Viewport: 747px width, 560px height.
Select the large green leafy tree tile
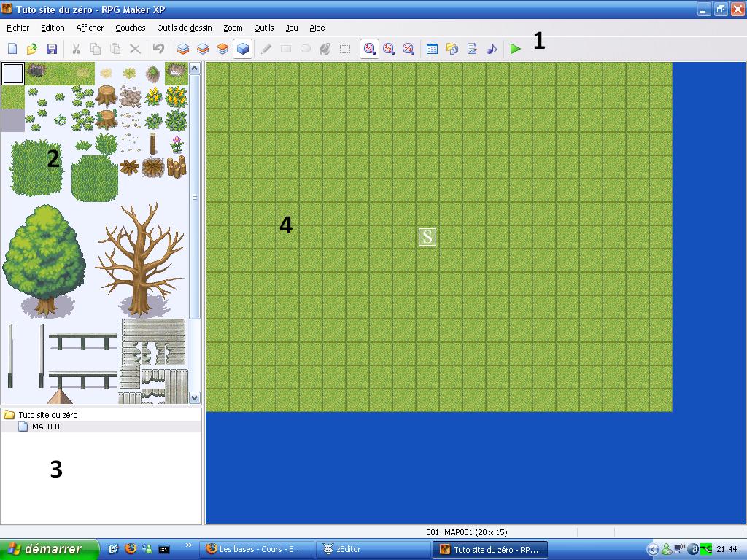pyautogui.click(x=44, y=260)
